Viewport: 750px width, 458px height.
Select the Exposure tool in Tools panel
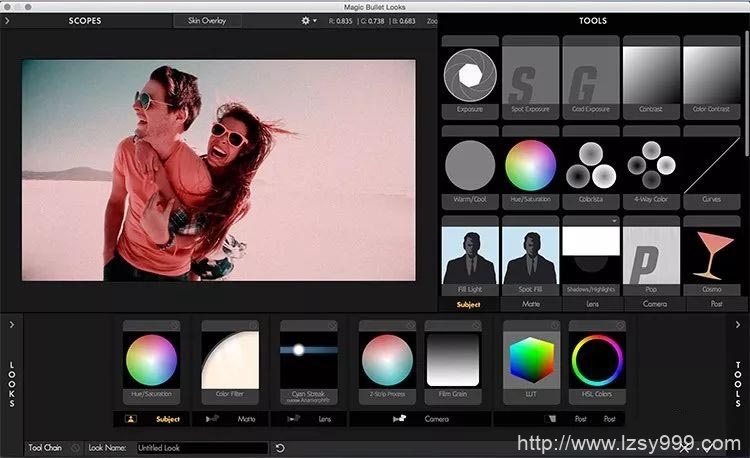click(470, 77)
